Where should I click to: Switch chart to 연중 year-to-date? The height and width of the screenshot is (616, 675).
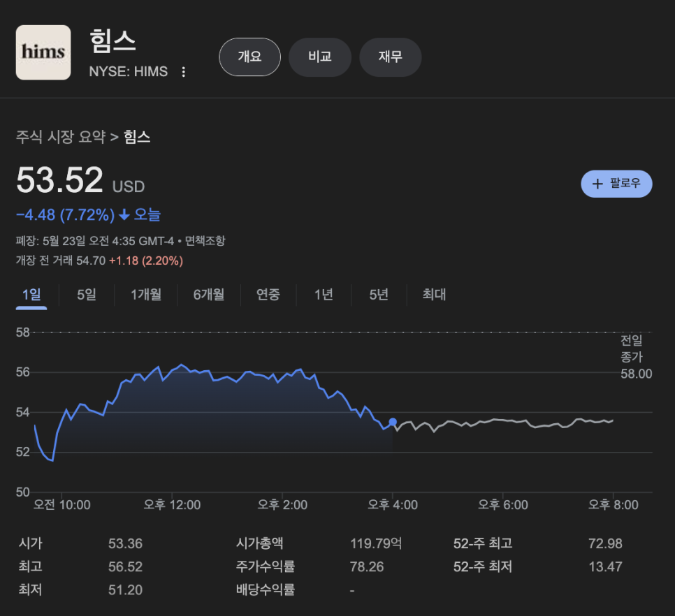[x=268, y=295]
